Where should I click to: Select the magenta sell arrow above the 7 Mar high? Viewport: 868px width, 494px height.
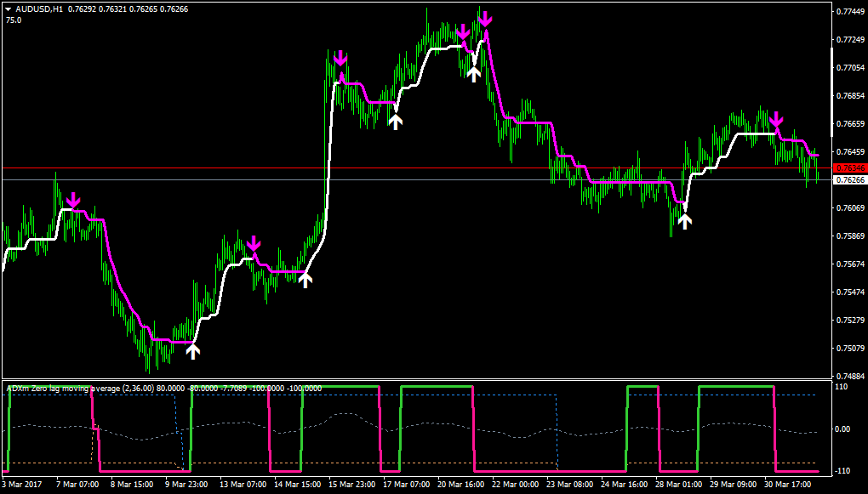[73, 200]
